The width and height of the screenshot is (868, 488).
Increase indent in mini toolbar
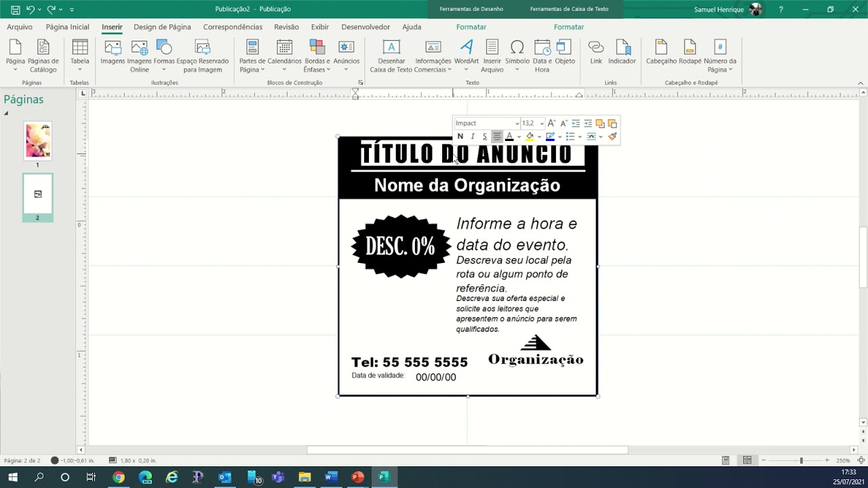click(588, 123)
